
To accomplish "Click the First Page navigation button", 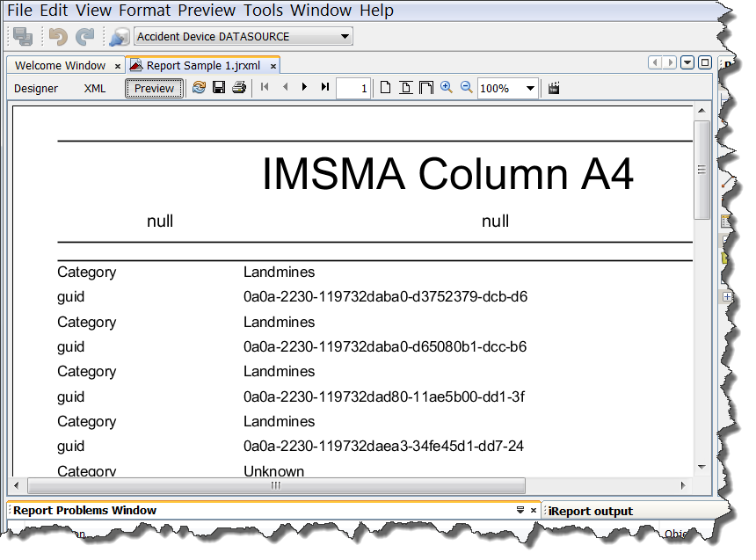I will 265,87.
